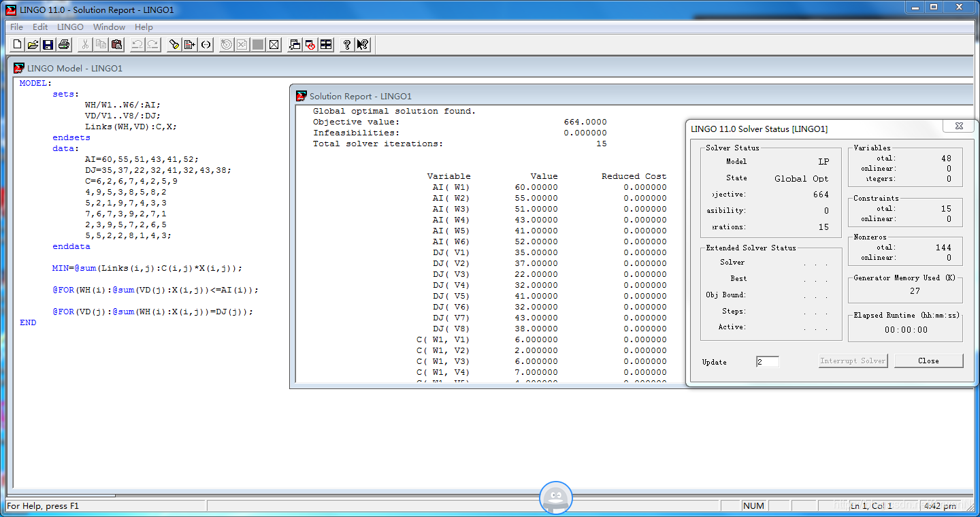The height and width of the screenshot is (517, 980).
Task: Click the Update interval input field
Action: point(768,362)
